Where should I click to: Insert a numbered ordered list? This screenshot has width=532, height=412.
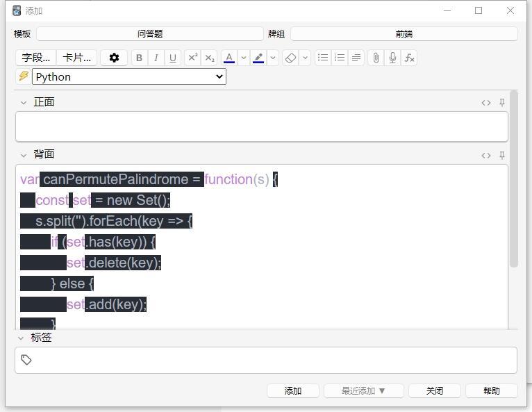click(x=340, y=58)
